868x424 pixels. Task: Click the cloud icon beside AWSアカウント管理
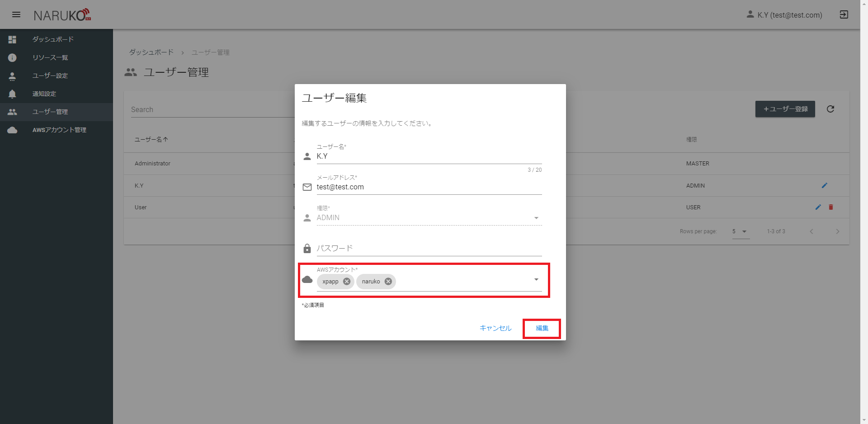[x=12, y=130]
